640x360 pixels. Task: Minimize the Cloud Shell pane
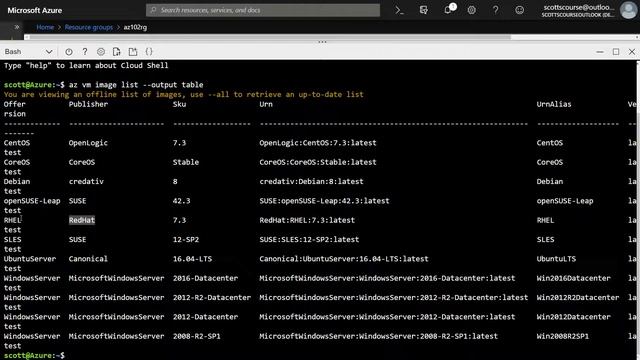pyautogui.click(x=600, y=52)
